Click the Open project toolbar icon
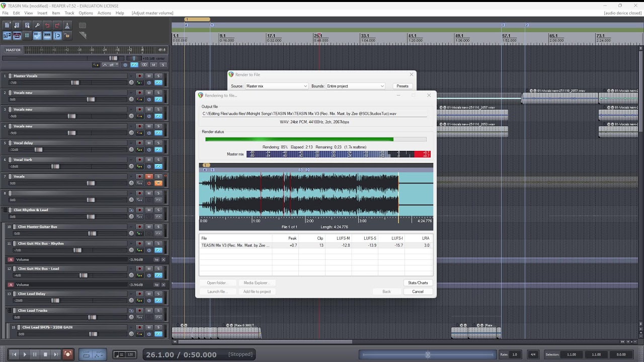 click(17, 25)
